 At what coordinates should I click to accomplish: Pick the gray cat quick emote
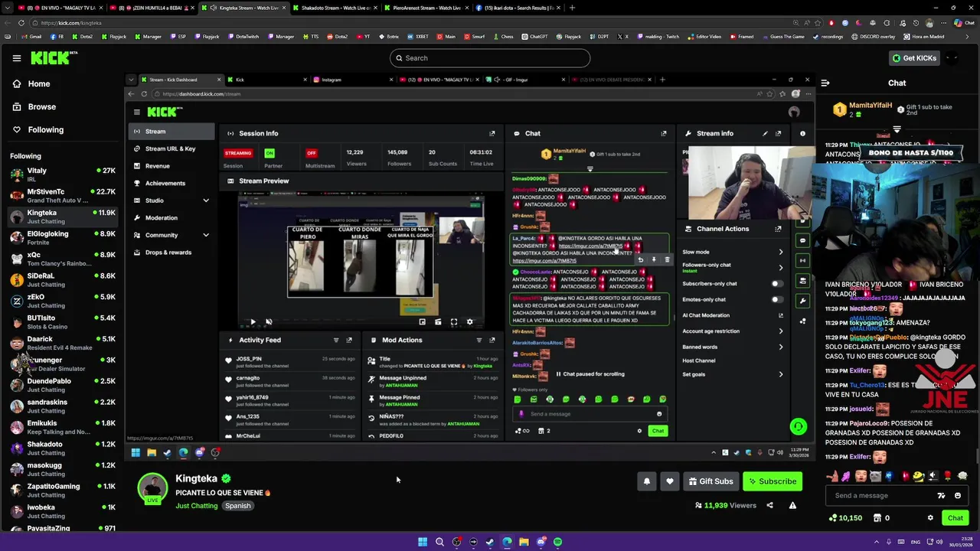click(x=875, y=476)
